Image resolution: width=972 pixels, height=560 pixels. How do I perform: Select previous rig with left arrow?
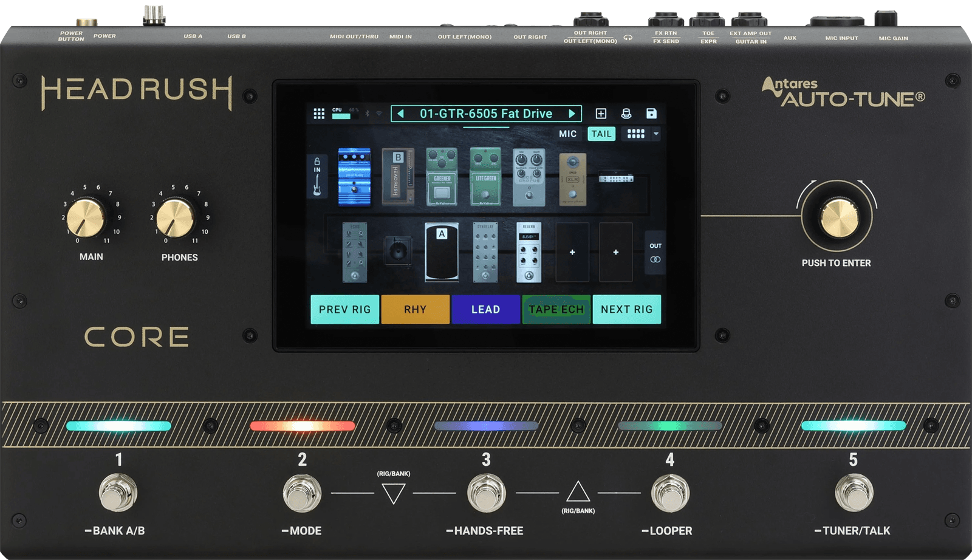[x=400, y=114]
